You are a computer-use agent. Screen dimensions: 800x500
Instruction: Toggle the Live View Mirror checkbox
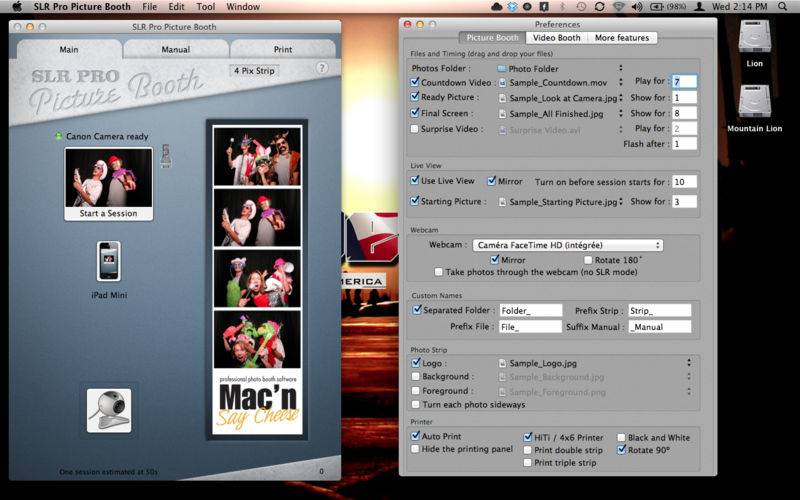click(x=492, y=181)
